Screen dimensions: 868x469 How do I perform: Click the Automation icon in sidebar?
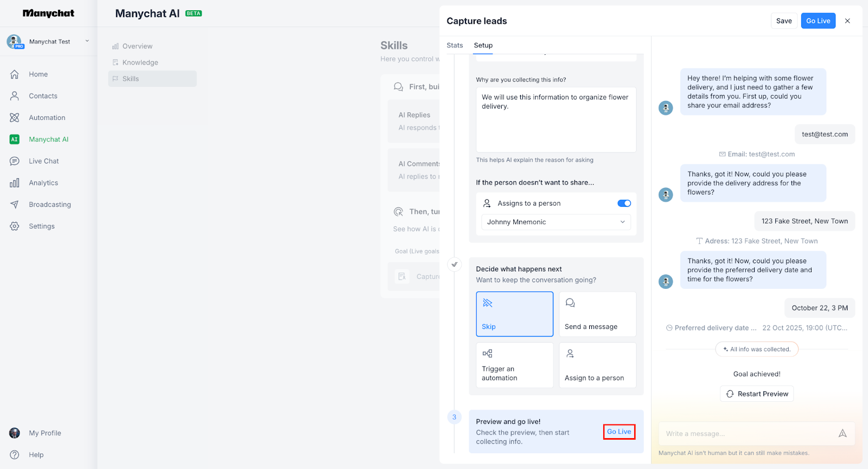point(15,118)
